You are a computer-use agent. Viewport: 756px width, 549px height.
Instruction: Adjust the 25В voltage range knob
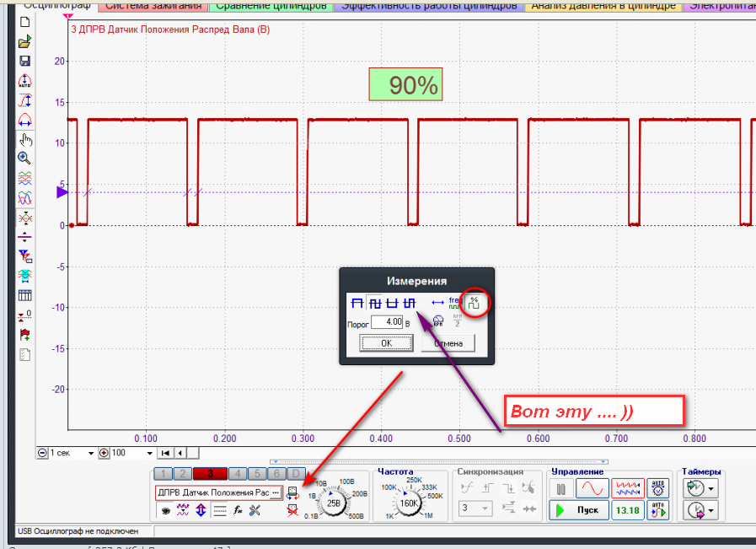pyautogui.click(x=333, y=503)
